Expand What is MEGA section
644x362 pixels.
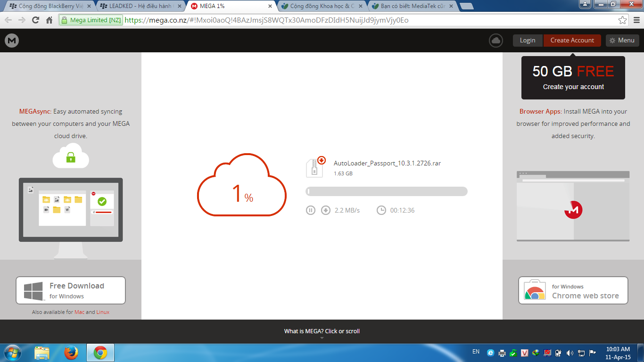coord(322,331)
